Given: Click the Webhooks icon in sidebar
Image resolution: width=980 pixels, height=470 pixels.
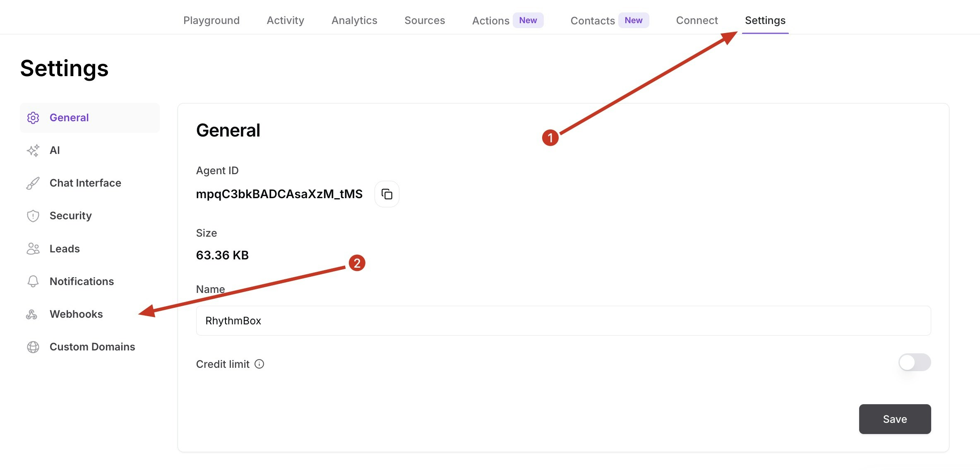Looking at the screenshot, I should pos(32,314).
